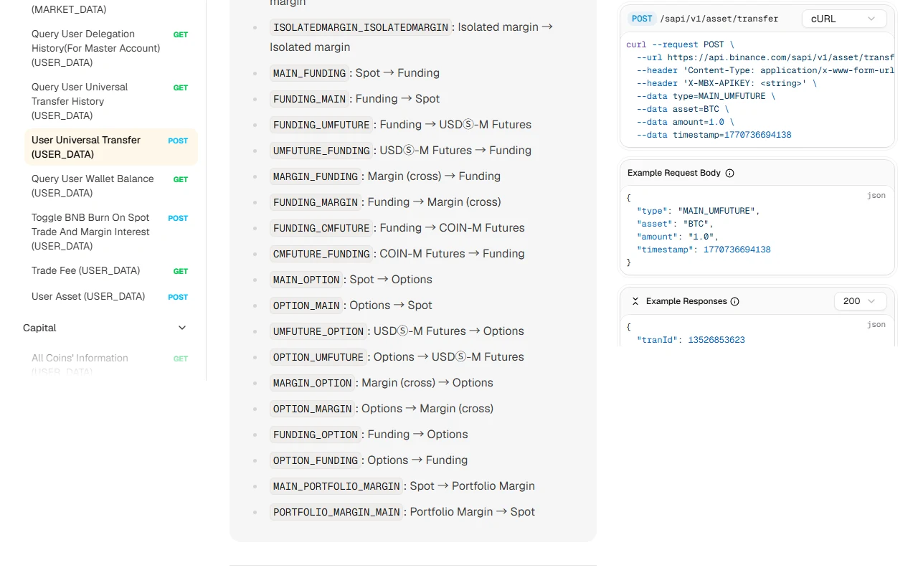Click the MARGIN_FUNDING code label
918x588 pixels.
pos(316,176)
